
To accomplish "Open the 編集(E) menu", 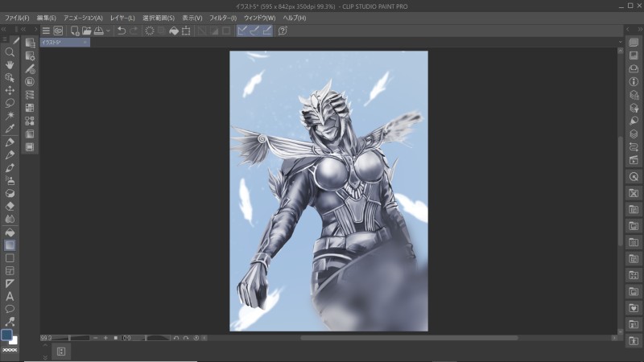I will 47,18.
